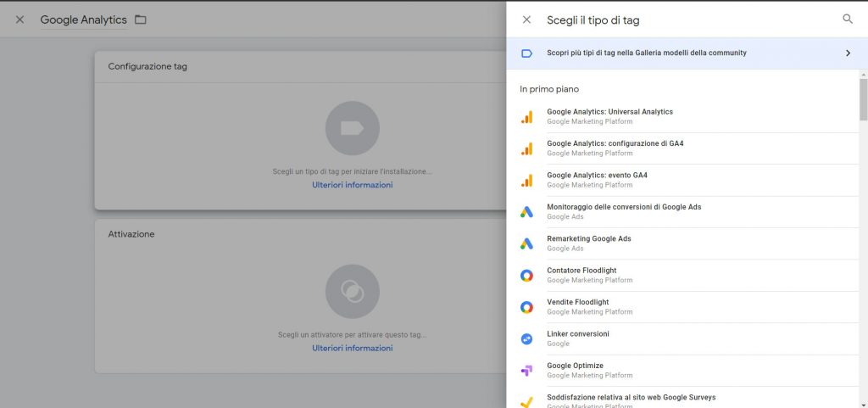Click the tag list vertical scrollbar
868x408 pixels.
pyautogui.click(x=863, y=99)
